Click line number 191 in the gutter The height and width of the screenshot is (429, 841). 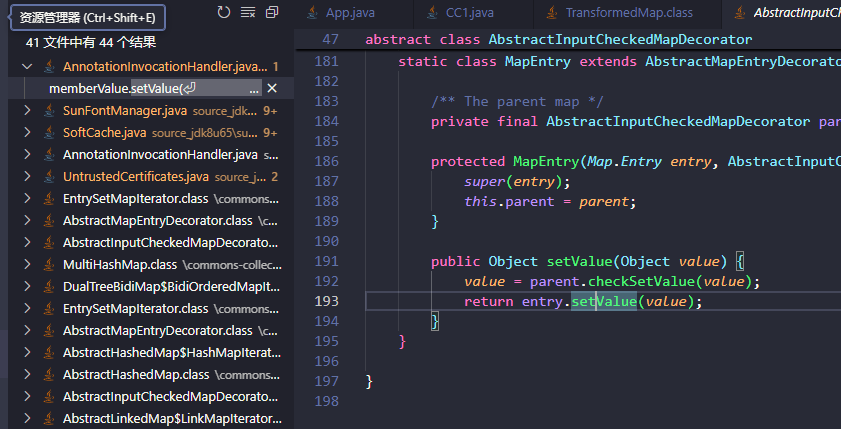[327, 262]
